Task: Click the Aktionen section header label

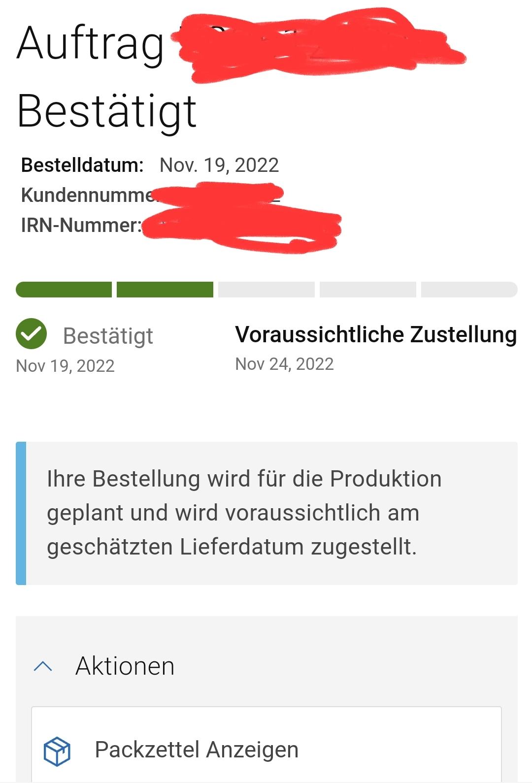Action: (125, 666)
